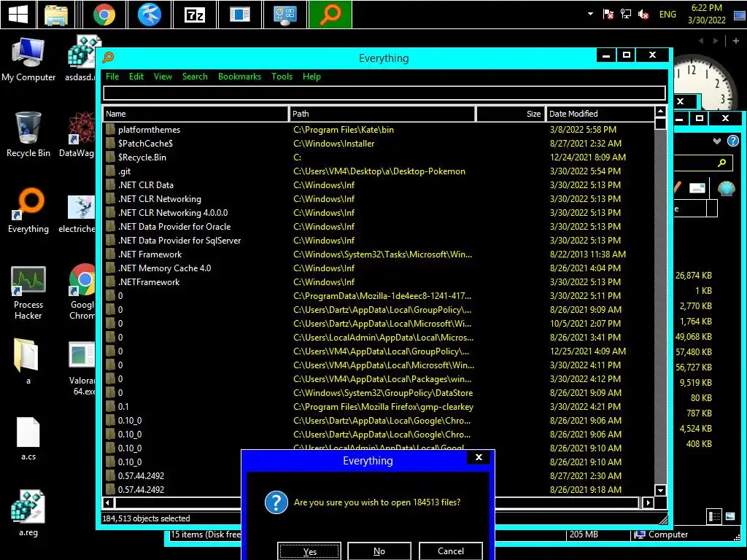Screen dimensions: 747x560
Task: Open the Help menu in Everything
Action: pyautogui.click(x=311, y=77)
